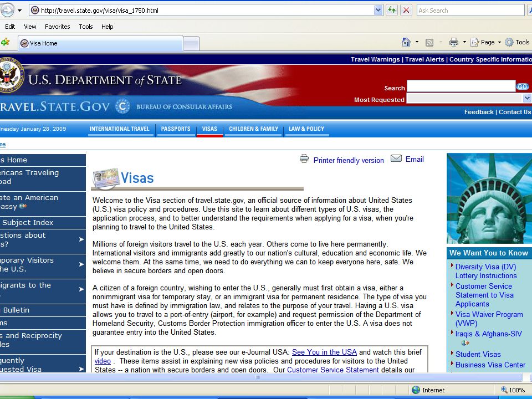Open the Help menu
This screenshot has height=399, width=532.
pos(107,27)
